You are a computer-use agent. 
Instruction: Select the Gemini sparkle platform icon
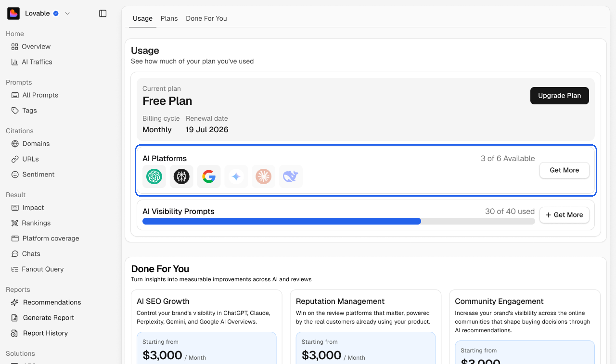[x=236, y=176]
